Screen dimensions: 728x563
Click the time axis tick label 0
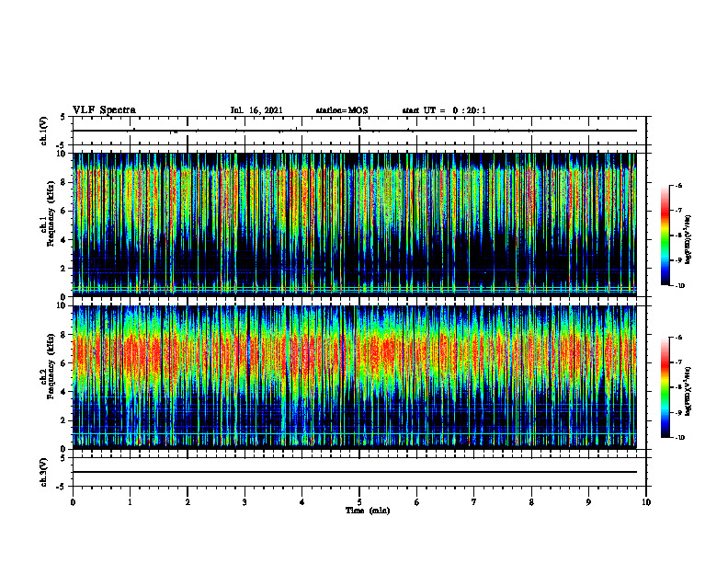pyautogui.click(x=73, y=502)
